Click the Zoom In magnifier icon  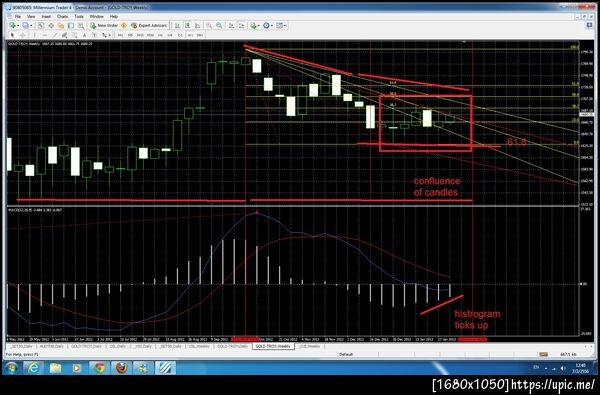209,25
